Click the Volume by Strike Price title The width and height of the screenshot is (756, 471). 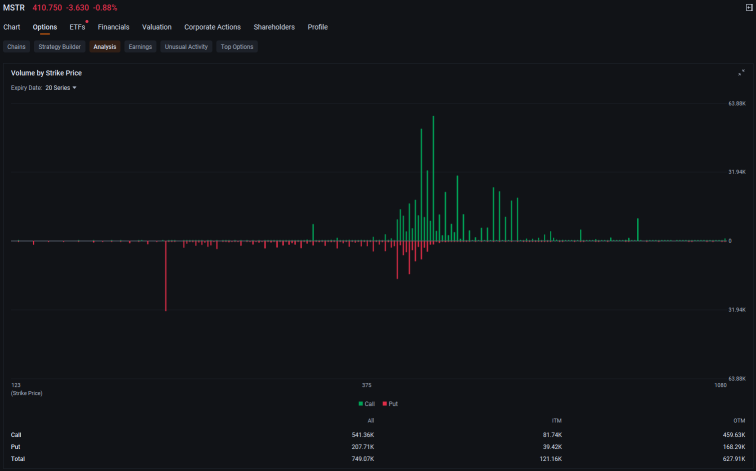46,73
